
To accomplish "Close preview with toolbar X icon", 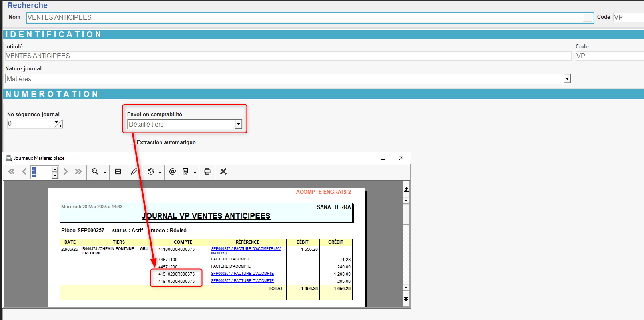I will (223, 171).
